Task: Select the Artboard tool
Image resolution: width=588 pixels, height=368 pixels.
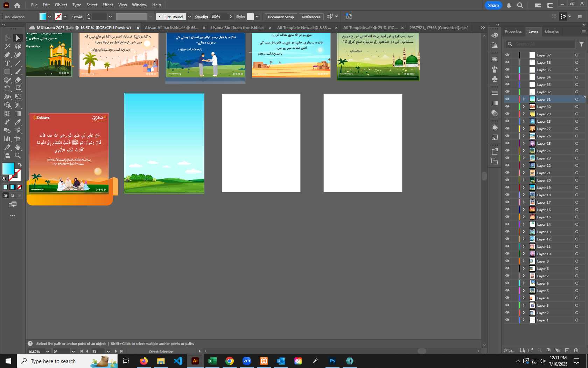Action: tap(18, 139)
